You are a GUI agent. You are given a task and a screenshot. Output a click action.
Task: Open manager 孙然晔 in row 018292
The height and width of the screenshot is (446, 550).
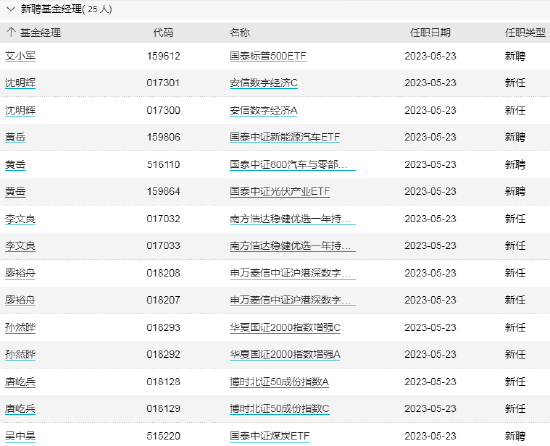20,354
